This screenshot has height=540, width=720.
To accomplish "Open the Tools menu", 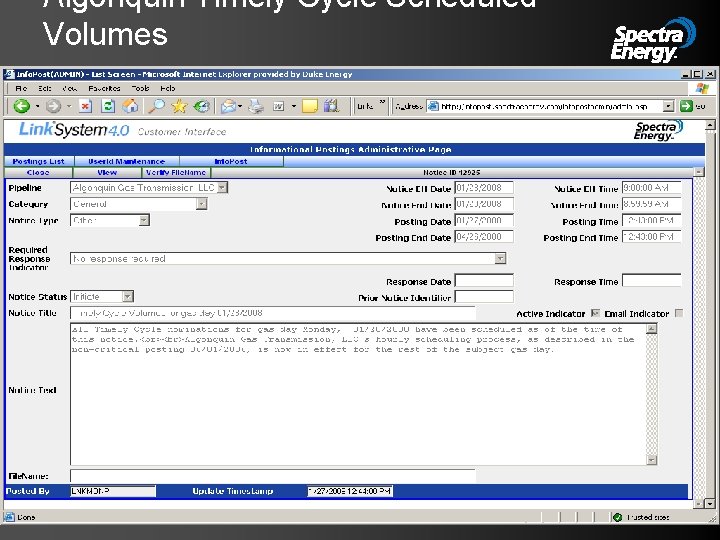I will (140, 88).
